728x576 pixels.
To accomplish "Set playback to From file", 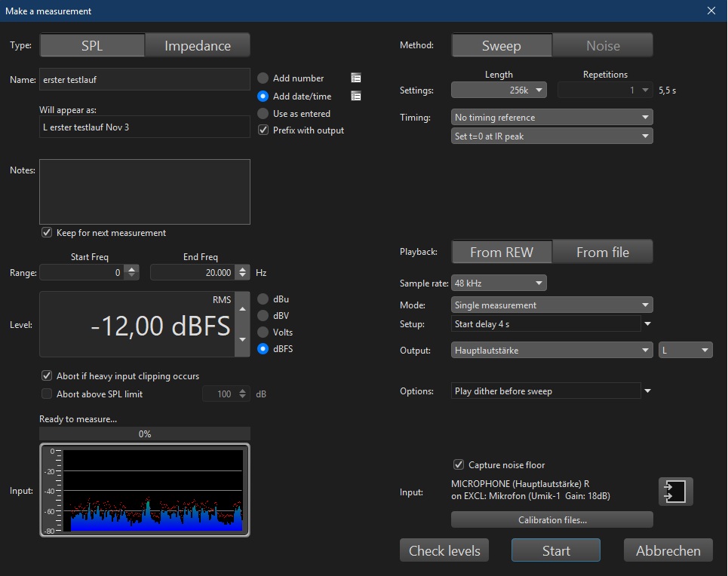I will [603, 252].
